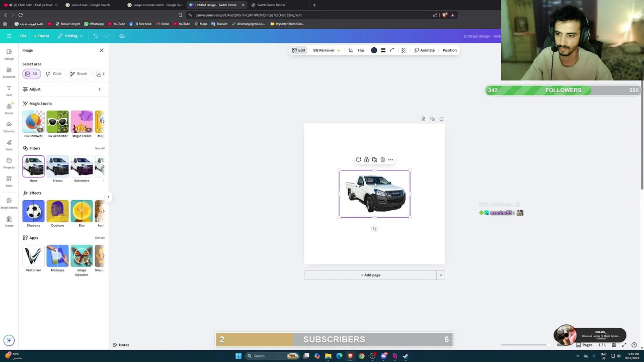Duplicate selected image from floating toolbar
This screenshot has width=644, height=362.
coord(374,160)
